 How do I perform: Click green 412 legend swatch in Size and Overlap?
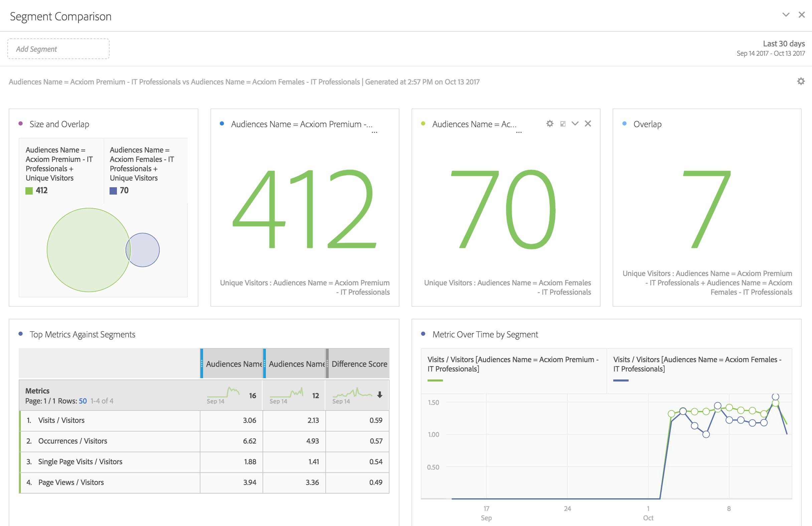pyautogui.click(x=29, y=191)
